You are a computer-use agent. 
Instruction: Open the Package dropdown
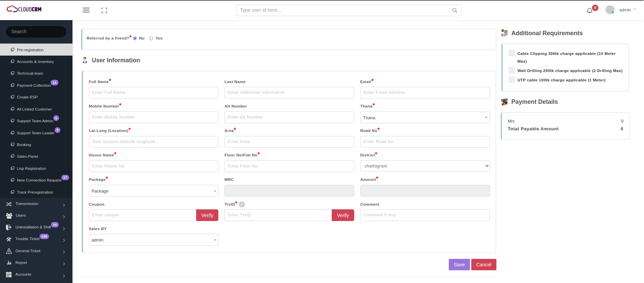click(153, 191)
